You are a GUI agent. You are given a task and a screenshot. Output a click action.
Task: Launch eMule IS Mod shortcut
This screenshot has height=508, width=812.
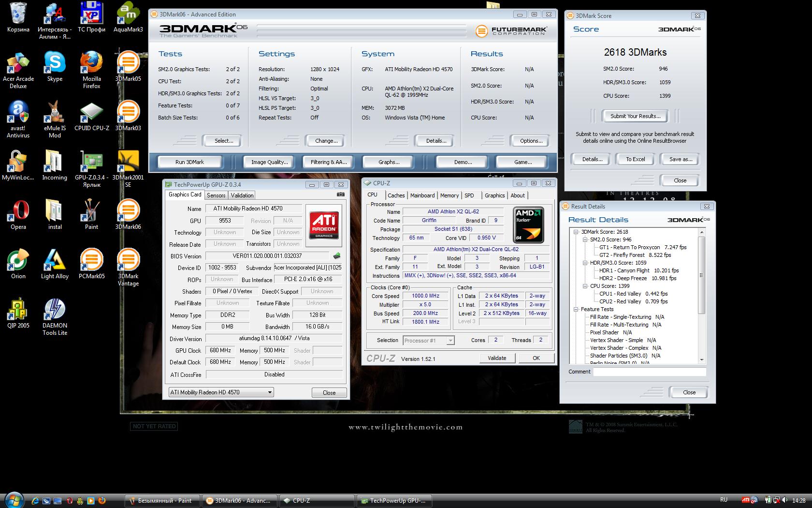click(55, 120)
